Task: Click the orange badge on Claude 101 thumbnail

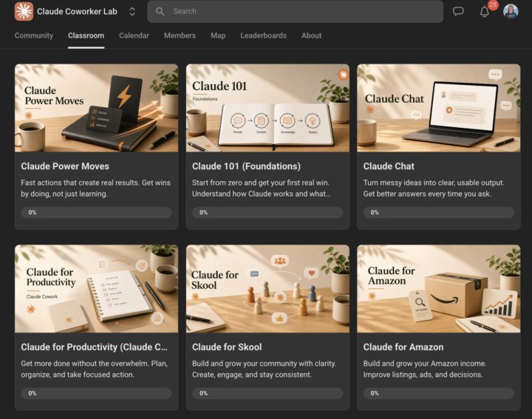Action: (344, 75)
